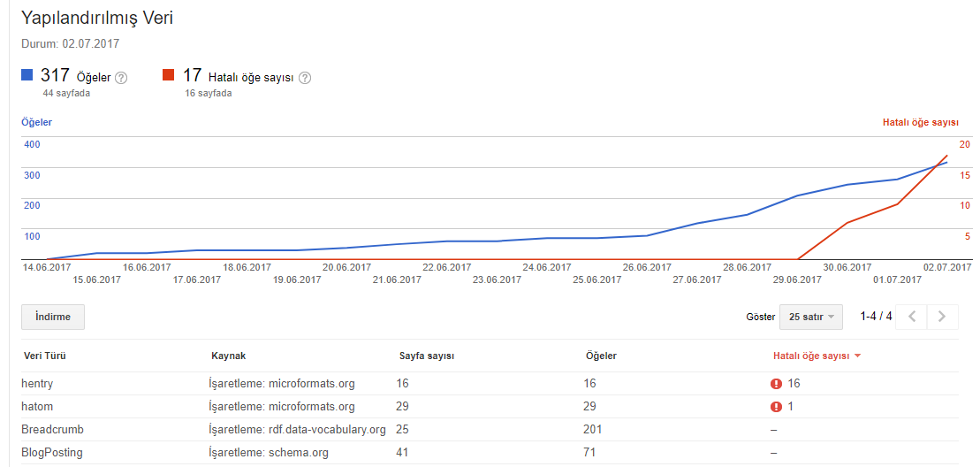Click the İndirme download button

pos(53,317)
